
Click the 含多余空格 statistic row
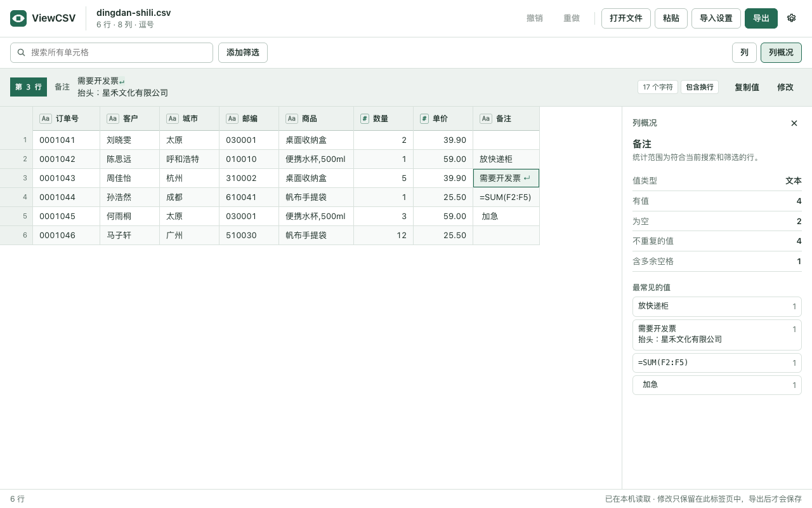pyautogui.click(x=717, y=261)
